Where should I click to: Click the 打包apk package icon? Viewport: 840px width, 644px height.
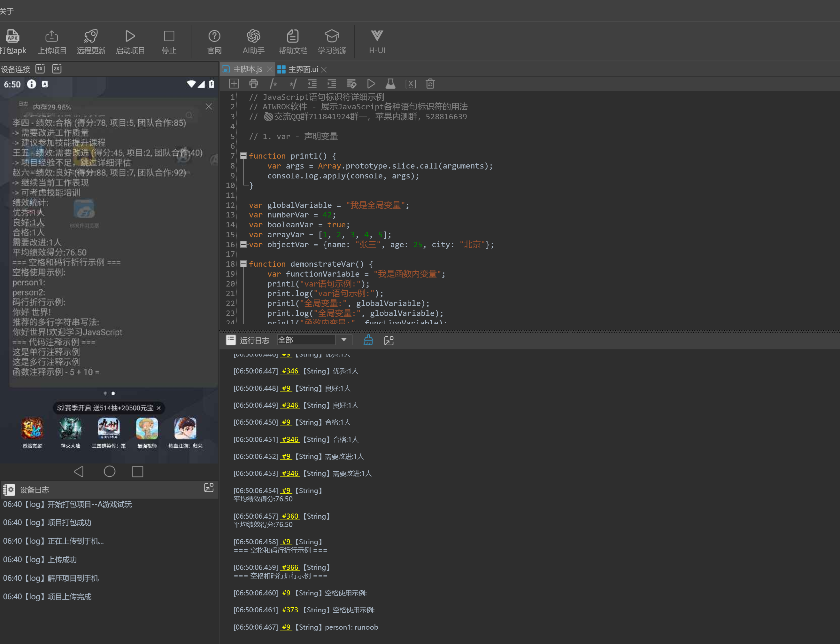(13, 37)
